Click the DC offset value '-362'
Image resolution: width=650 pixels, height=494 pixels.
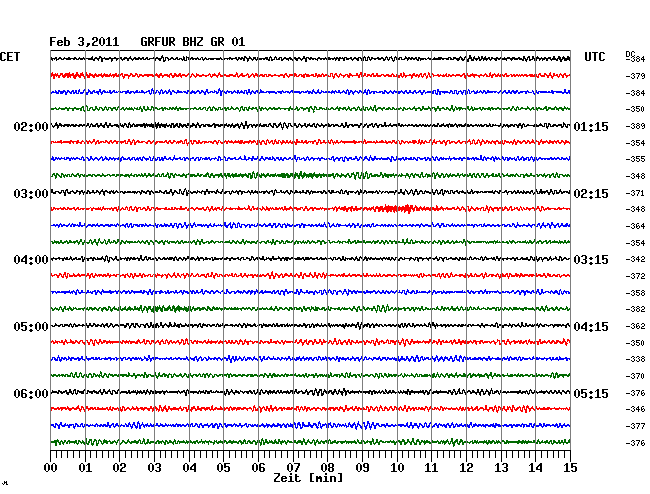[635, 326]
